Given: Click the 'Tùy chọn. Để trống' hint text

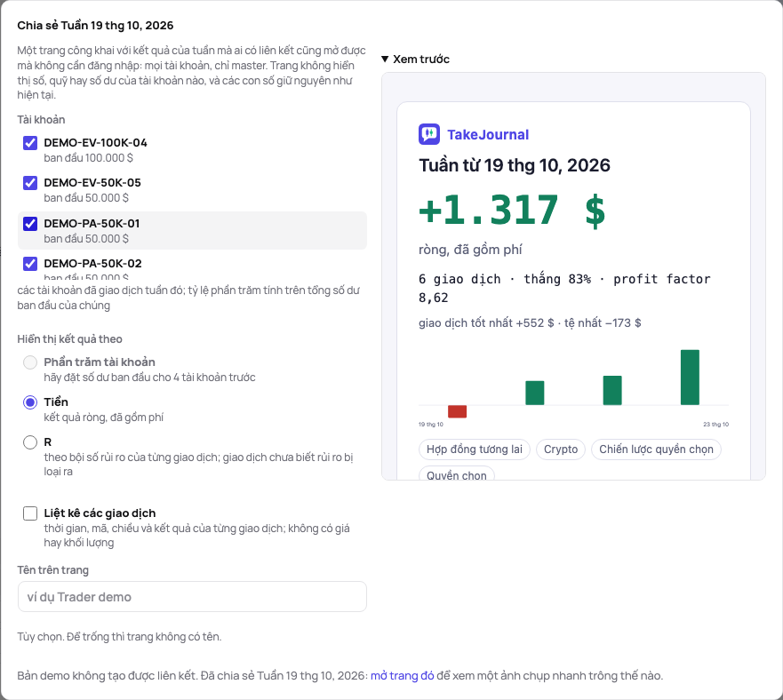Looking at the screenshot, I should pos(119,637).
